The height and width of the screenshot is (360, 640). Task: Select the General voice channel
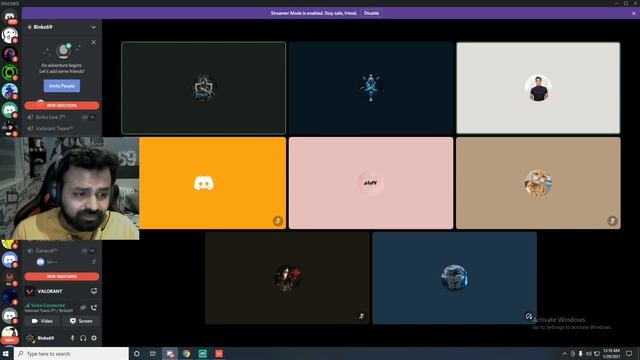(x=61, y=251)
